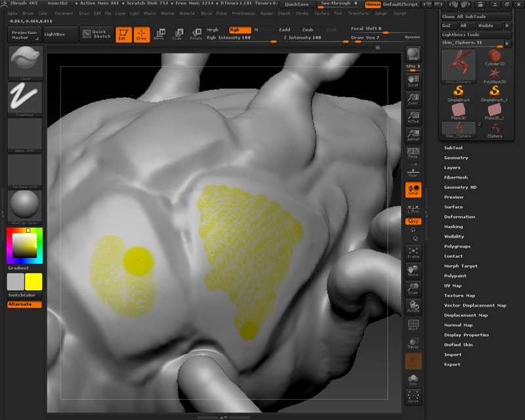Click the Quick Sketch button
525x420 pixels.
96,34
